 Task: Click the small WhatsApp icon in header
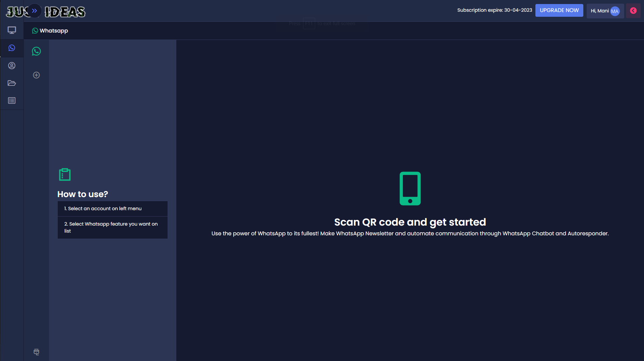(35, 31)
